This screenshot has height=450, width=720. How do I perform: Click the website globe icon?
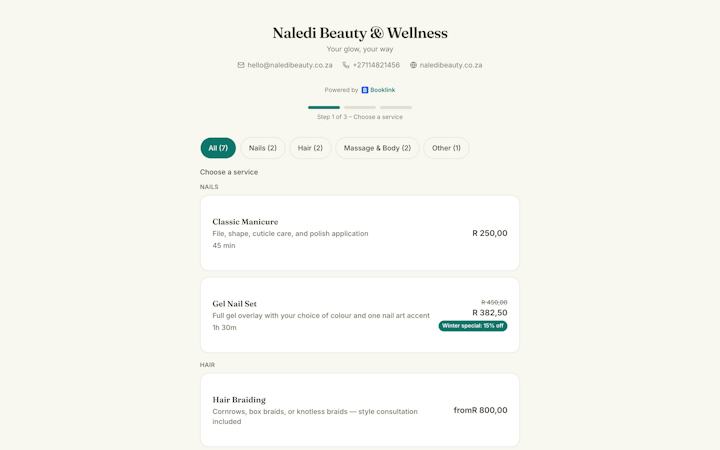(413, 65)
